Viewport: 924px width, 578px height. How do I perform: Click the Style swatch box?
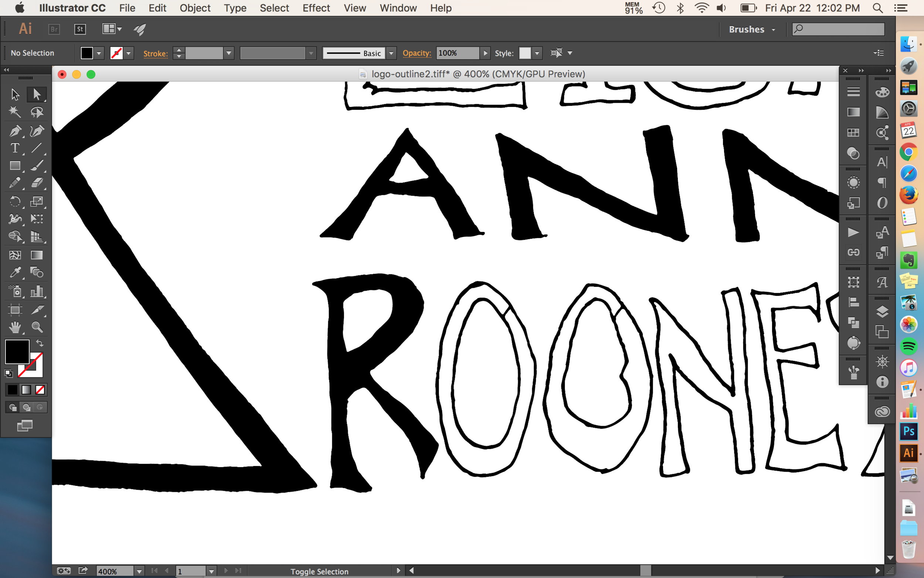[525, 53]
